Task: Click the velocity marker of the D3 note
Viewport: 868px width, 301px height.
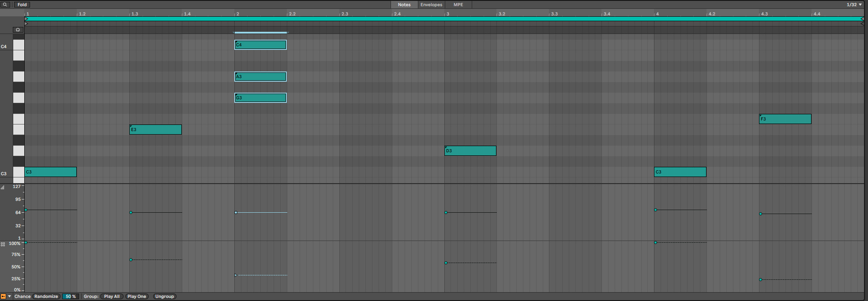Action: click(x=446, y=213)
